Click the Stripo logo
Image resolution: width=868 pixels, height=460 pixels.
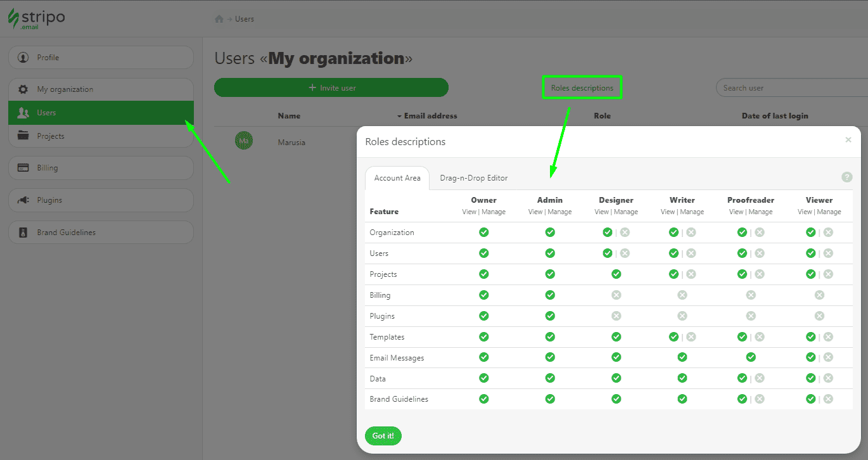tap(36, 19)
